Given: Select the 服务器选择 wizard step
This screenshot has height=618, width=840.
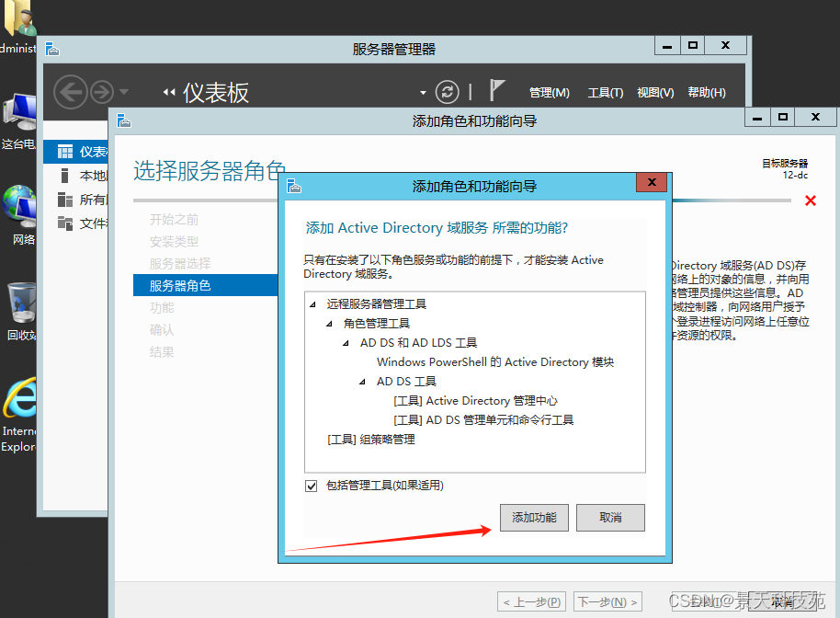Looking at the screenshot, I should [180, 264].
